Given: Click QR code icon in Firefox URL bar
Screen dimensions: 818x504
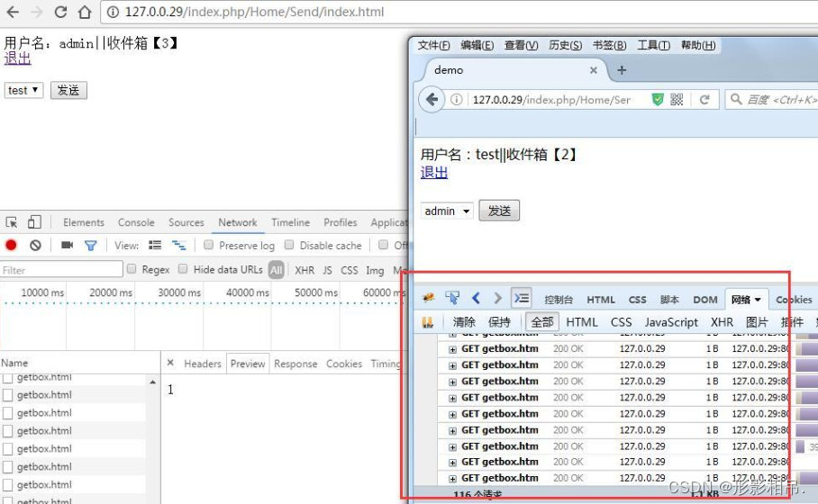Looking at the screenshot, I should (677, 99).
